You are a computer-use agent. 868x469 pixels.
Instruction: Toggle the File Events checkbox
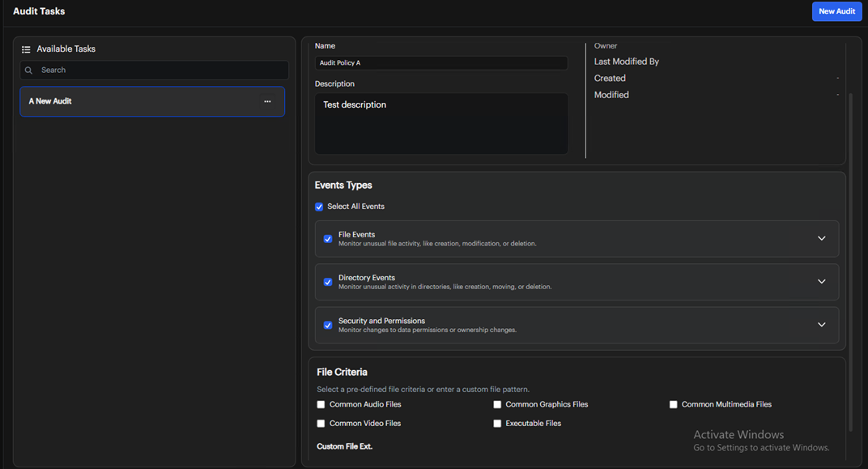tap(328, 239)
